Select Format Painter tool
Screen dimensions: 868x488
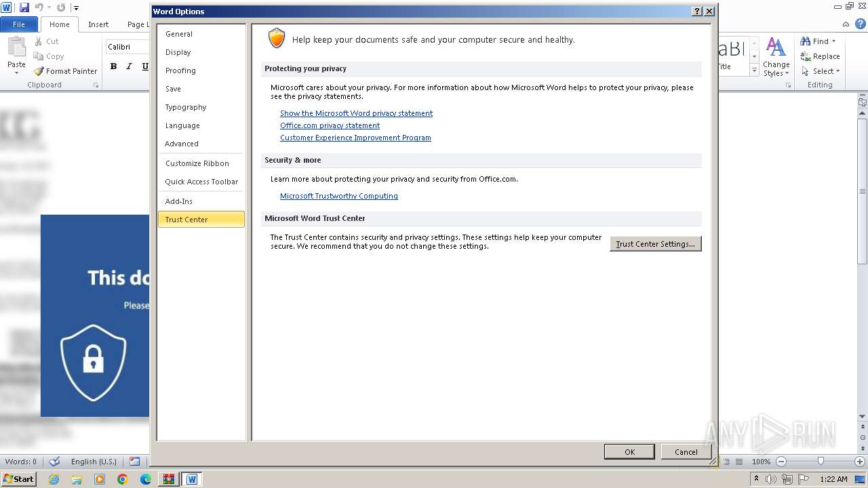pyautogui.click(x=66, y=71)
